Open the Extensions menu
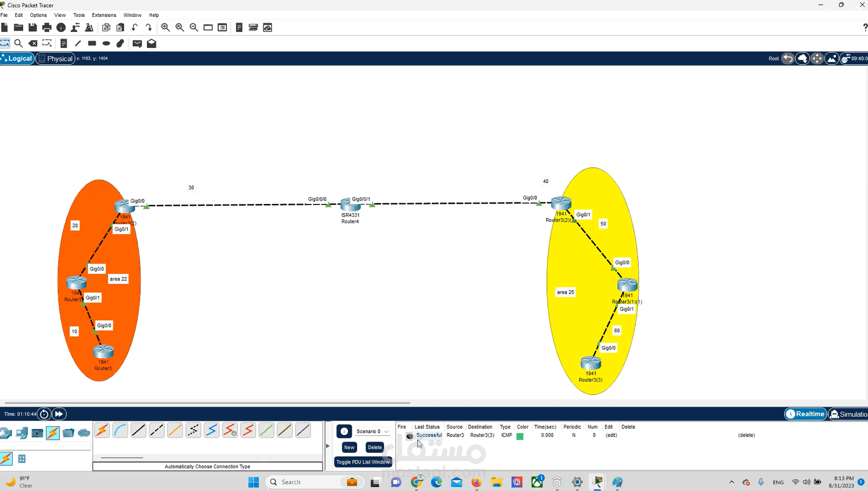Image resolution: width=868 pixels, height=491 pixels. coord(104,15)
